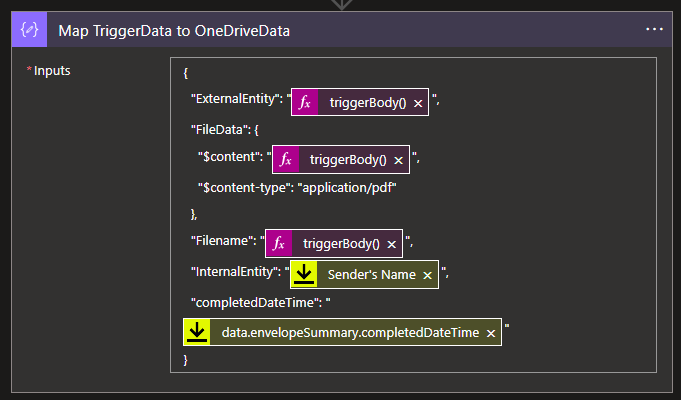Click fx icon on ExternalEntity triggerBody token
The image size is (681, 400).
pyautogui.click(x=306, y=103)
